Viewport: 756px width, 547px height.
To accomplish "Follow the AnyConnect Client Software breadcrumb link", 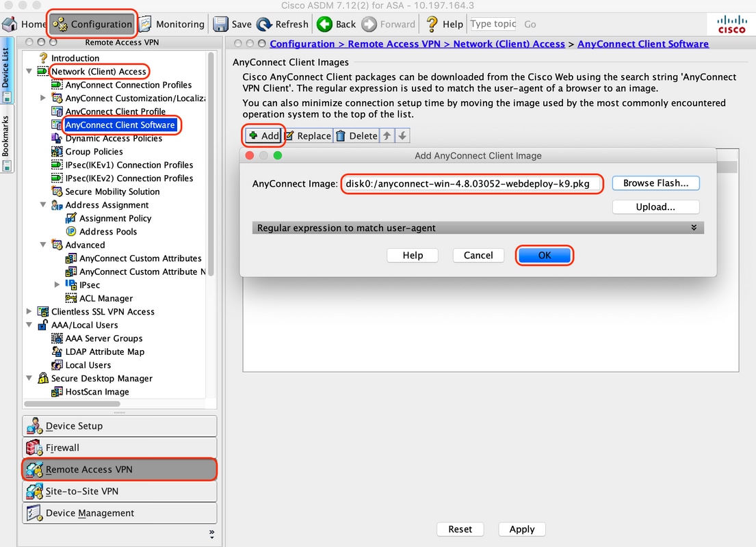I will (643, 44).
